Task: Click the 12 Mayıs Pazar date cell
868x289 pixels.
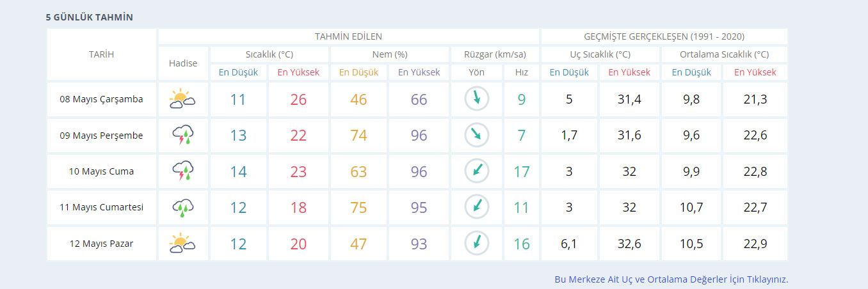Action: [101, 244]
